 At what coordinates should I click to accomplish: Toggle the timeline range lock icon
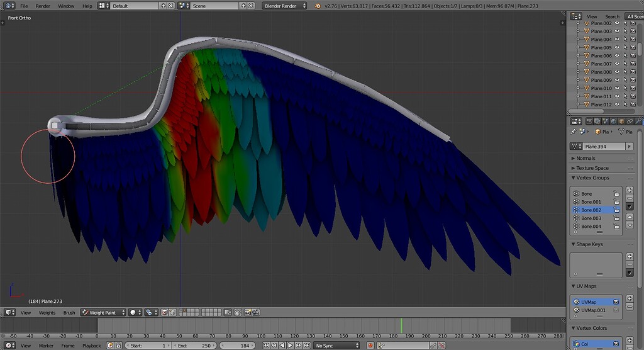click(118, 346)
